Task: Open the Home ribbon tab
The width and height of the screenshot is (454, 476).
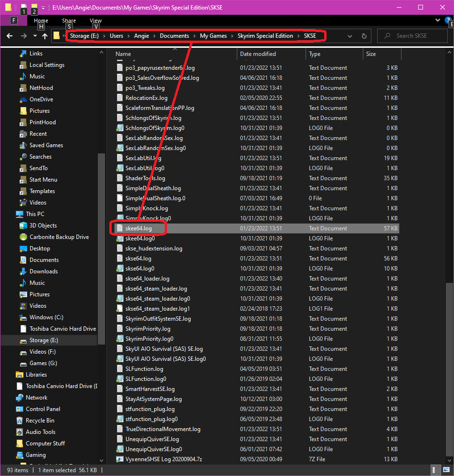Action: click(41, 21)
